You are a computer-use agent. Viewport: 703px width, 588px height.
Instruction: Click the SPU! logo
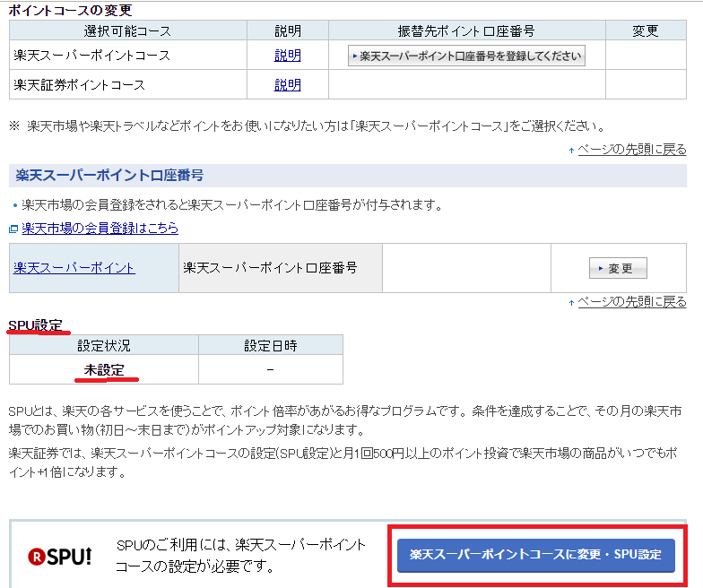59,556
